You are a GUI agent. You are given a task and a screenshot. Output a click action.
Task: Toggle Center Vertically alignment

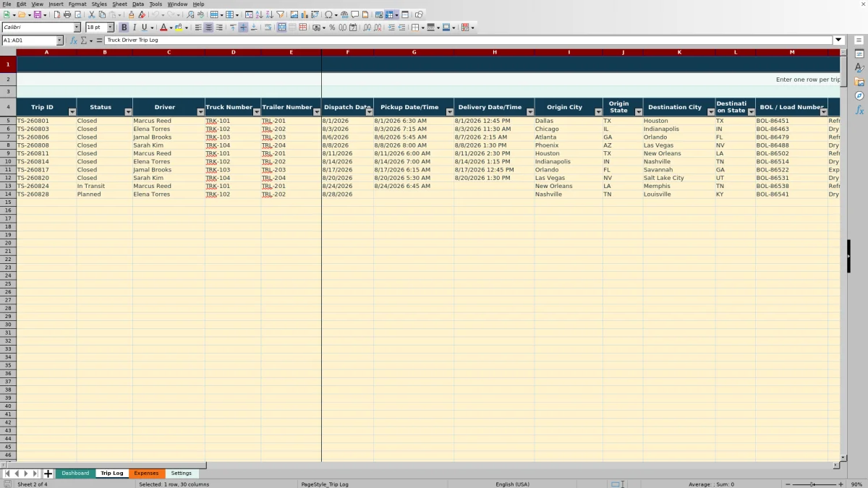click(x=243, y=27)
